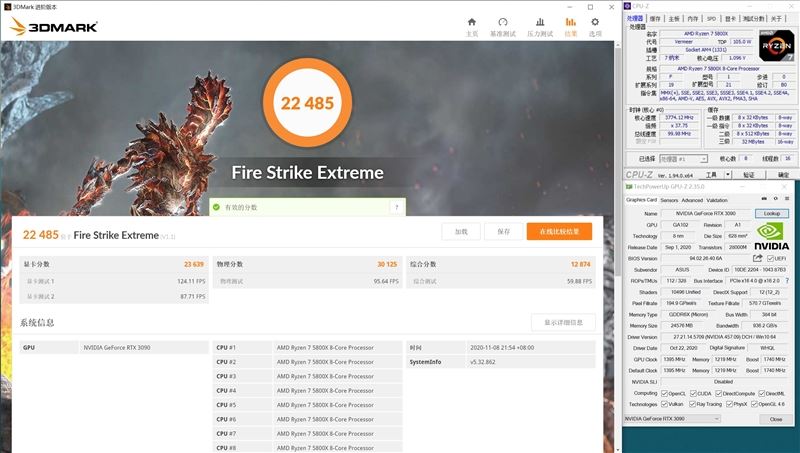The height and width of the screenshot is (453, 800).
Task: Click the BIOS export share icon in GPU-Z
Action: point(757,258)
